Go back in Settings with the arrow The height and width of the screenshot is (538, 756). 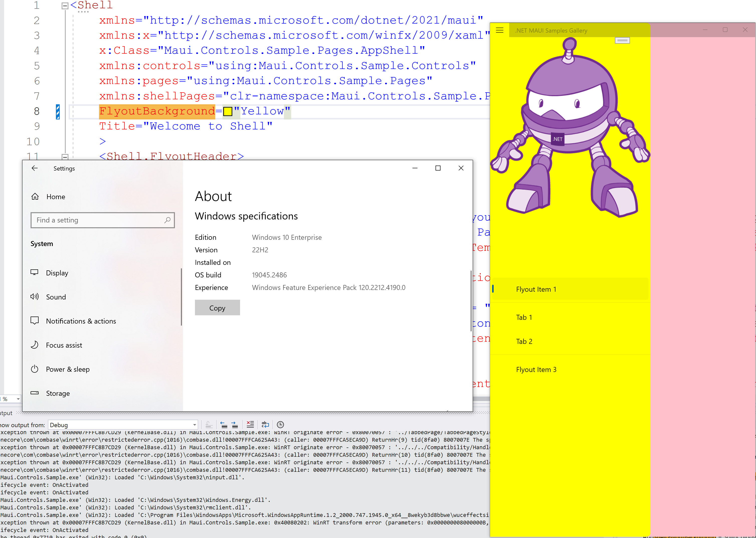click(35, 168)
